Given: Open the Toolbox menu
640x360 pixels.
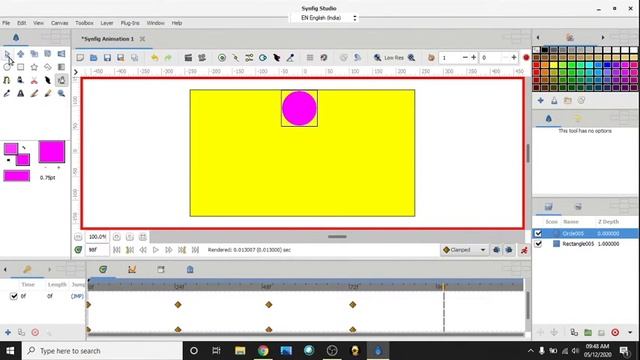Looking at the screenshot, I should pos(84,23).
